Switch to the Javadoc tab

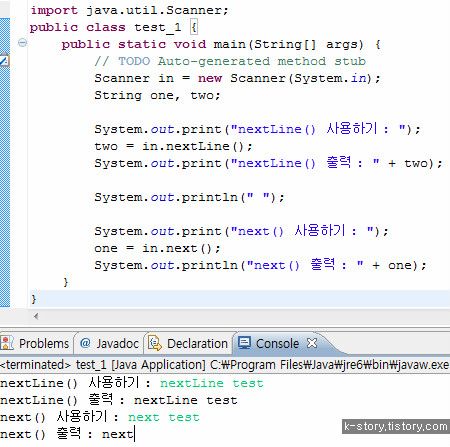point(109,343)
